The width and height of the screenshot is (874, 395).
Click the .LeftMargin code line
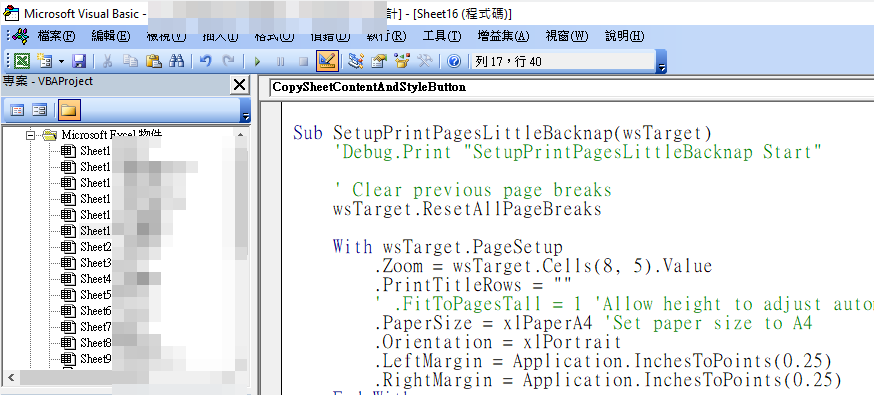pos(603,361)
